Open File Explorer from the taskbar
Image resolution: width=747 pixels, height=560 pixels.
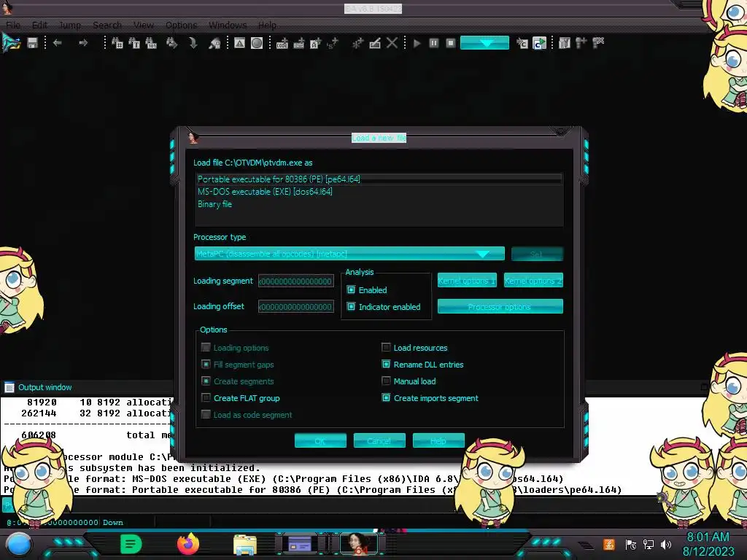coord(245,544)
